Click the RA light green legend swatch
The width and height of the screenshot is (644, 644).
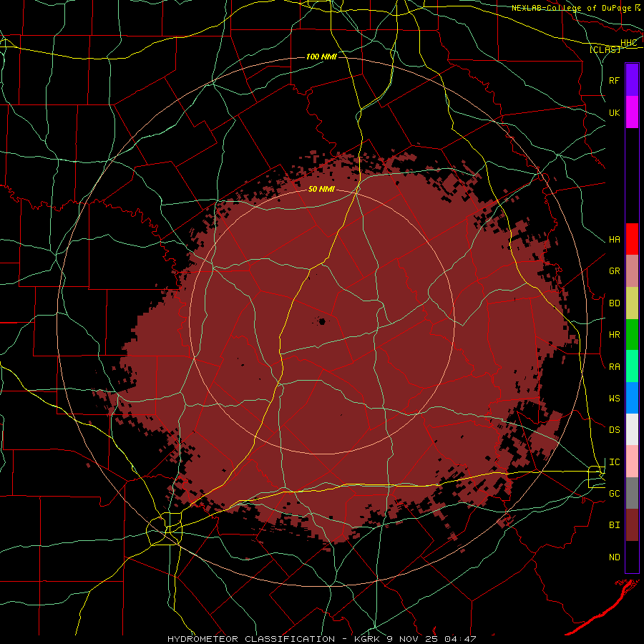(x=632, y=366)
